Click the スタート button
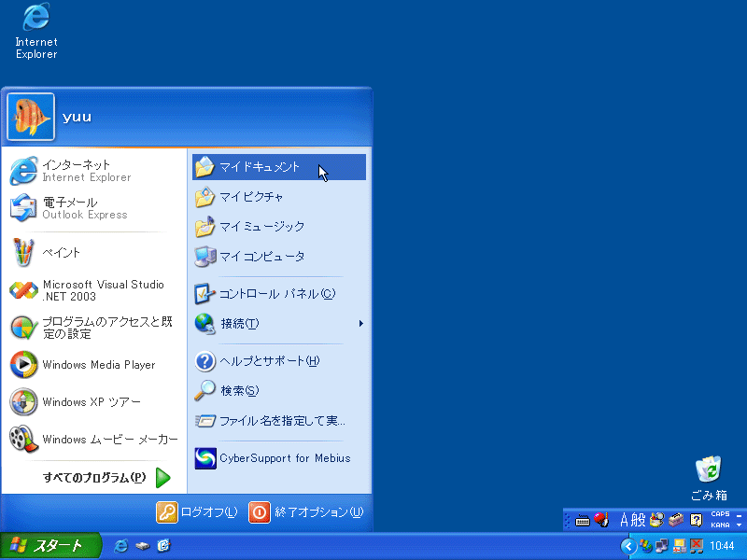Image resolution: width=747 pixels, height=560 pixels. click(x=49, y=546)
